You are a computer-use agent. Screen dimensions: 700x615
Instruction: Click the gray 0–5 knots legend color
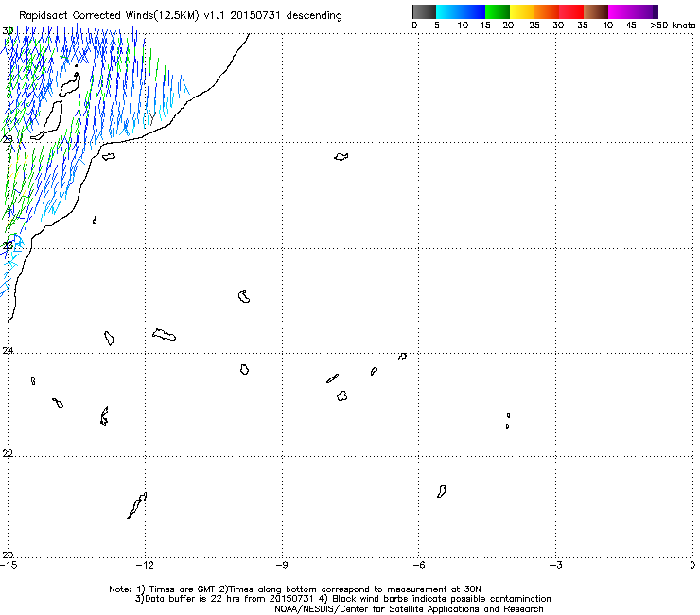pos(424,12)
